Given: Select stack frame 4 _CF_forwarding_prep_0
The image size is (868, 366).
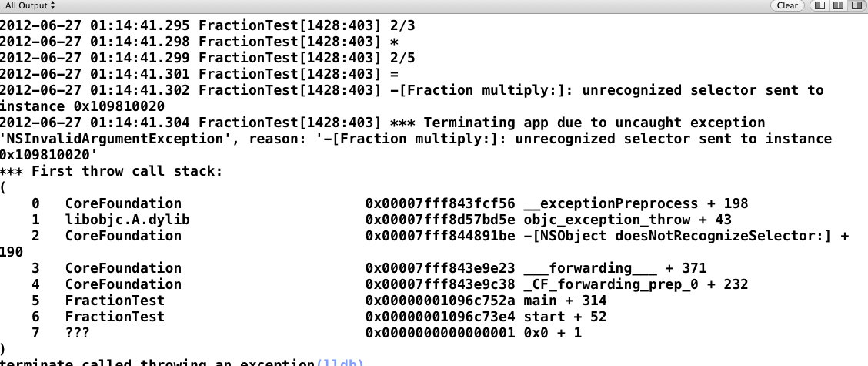Looking at the screenshot, I should tap(389, 284).
